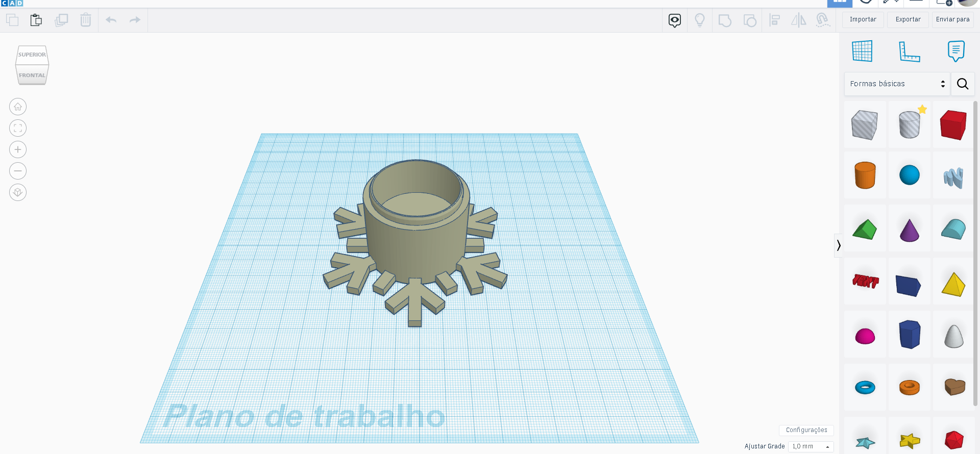Pick the teal round roof shape
The width and height of the screenshot is (980, 454).
click(x=953, y=229)
